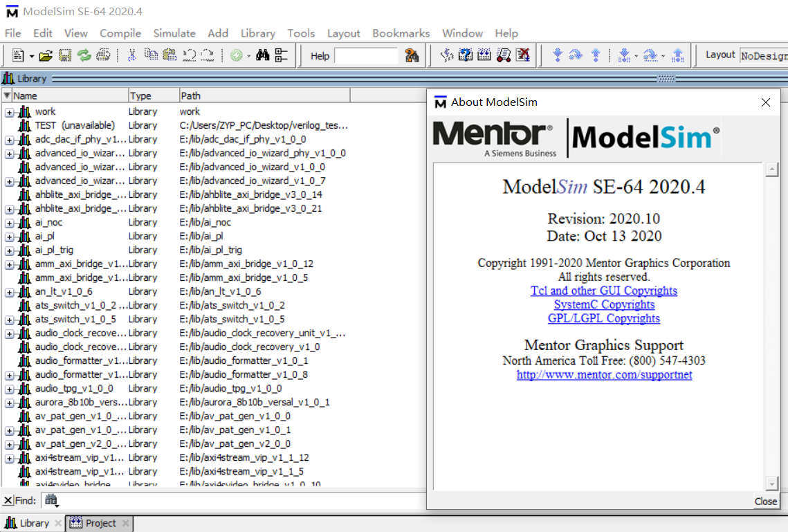Click the Break icon with red X
Screen dimensions: 788x532
click(x=522, y=55)
